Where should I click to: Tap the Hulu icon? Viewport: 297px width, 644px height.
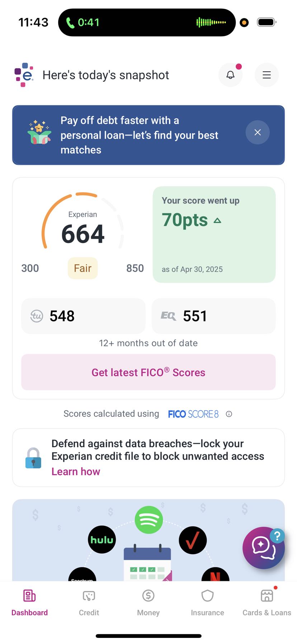102,540
